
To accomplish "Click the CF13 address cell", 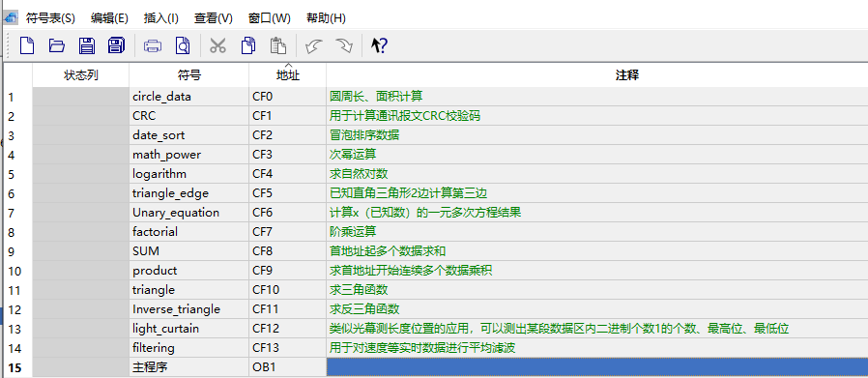I will click(287, 348).
